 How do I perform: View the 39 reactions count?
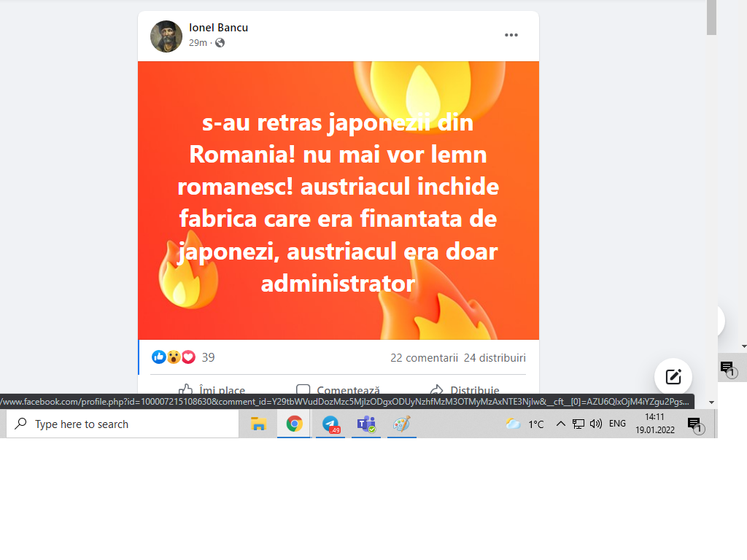(208, 358)
